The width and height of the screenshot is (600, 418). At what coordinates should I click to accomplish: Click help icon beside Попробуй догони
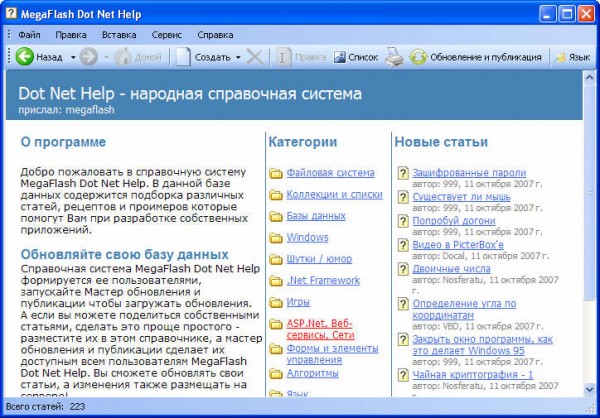click(403, 221)
